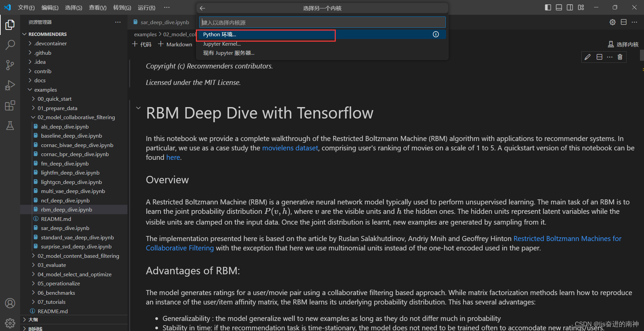Image resolution: width=644 pixels, height=331 pixels.
Task: Open the movielens dataset link
Action: (290, 148)
